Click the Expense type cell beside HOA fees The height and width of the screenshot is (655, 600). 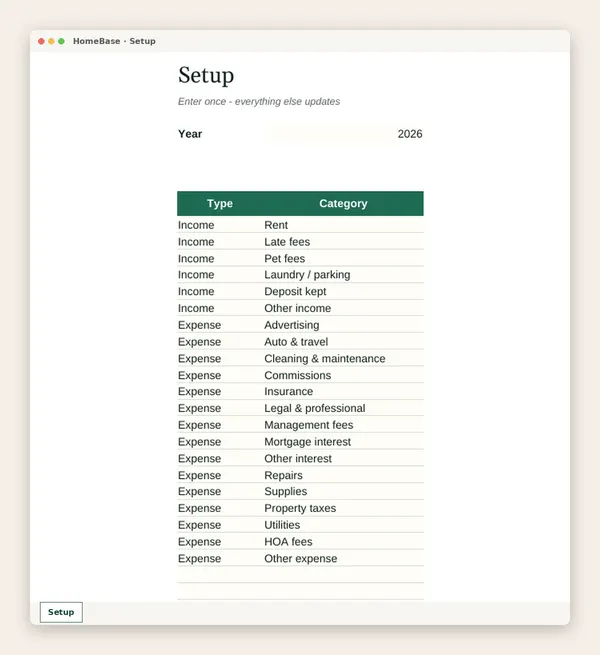pyautogui.click(x=220, y=541)
